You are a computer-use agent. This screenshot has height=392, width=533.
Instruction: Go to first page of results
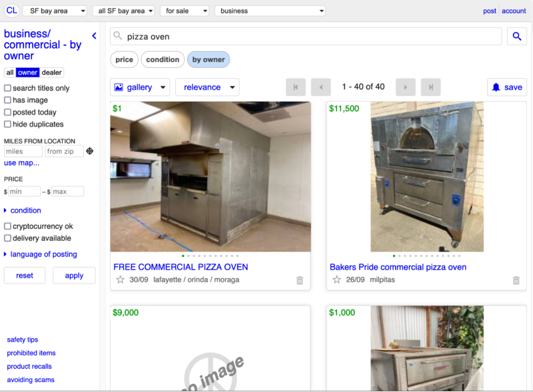pyautogui.click(x=295, y=87)
